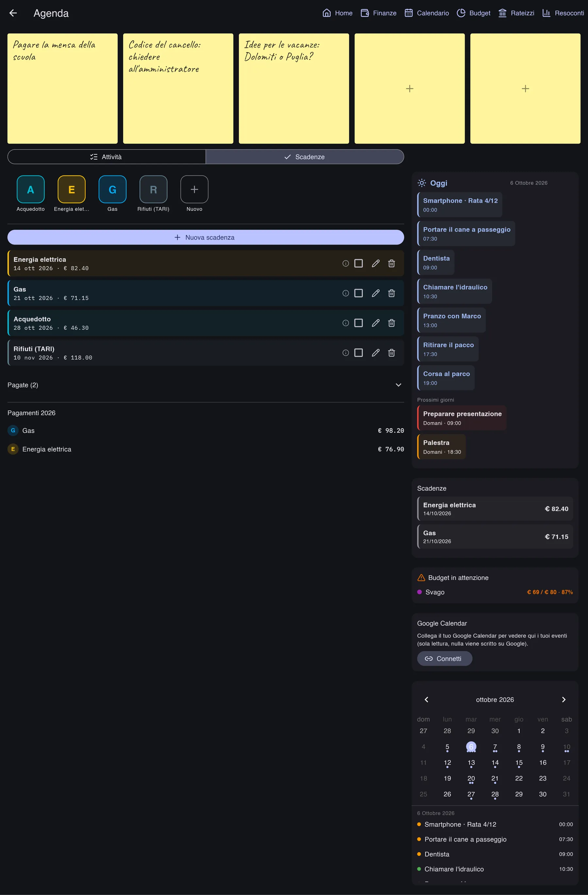Mark Energia elettrica as paid
This screenshot has width=588, height=895.
(358, 263)
